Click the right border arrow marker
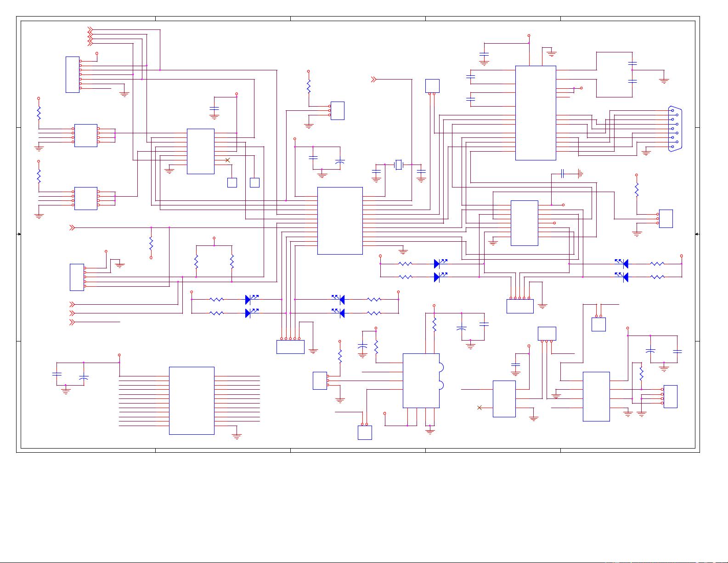 [x=697, y=234]
